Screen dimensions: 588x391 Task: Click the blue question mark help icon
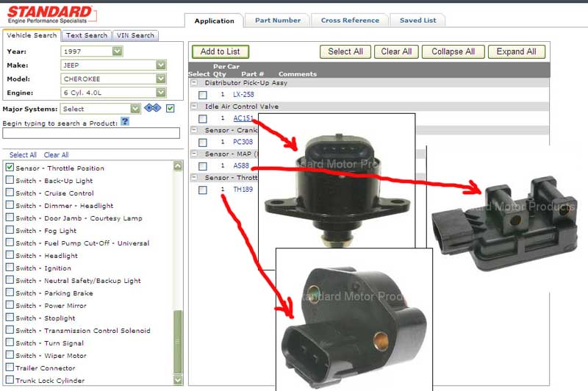click(125, 122)
